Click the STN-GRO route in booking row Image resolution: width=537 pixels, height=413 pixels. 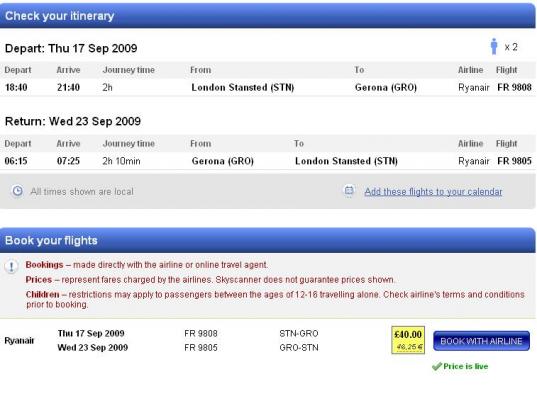tap(299, 333)
